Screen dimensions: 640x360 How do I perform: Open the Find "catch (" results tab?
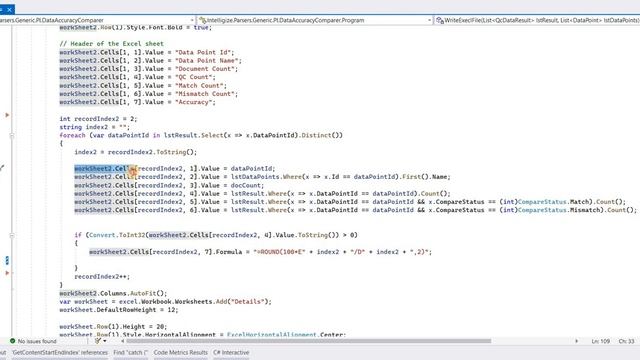pos(131,353)
